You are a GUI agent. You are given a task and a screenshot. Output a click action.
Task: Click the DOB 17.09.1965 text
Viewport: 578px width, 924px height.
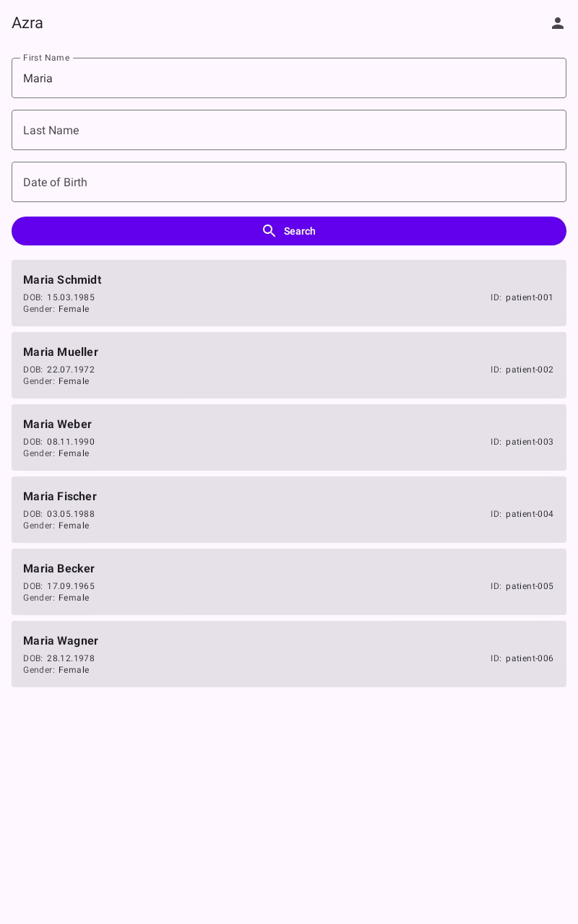coord(59,586)
